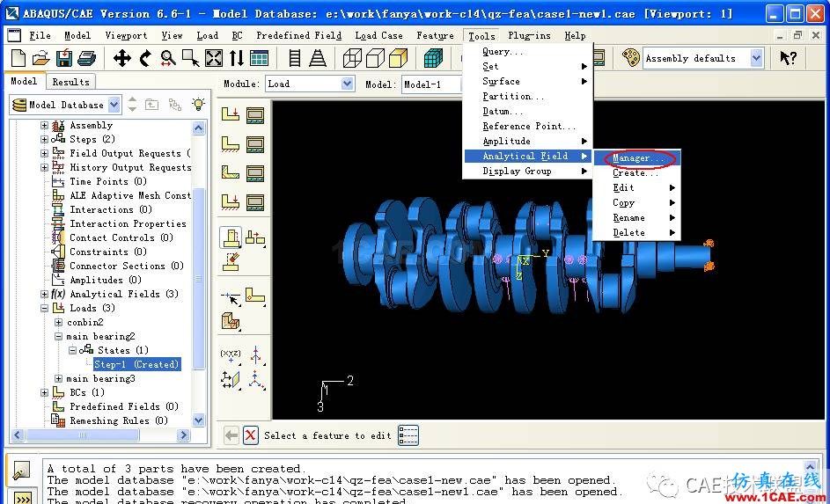Choose Manager from Analytical Field submenu
830x504 pixels.
pyautogui.click(x=636, y=157)
